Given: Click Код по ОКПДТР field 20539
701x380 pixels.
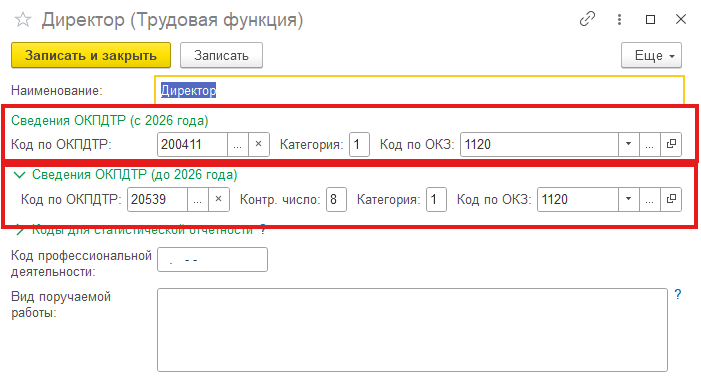Looking at the screenshot, I should coord(157,199).
